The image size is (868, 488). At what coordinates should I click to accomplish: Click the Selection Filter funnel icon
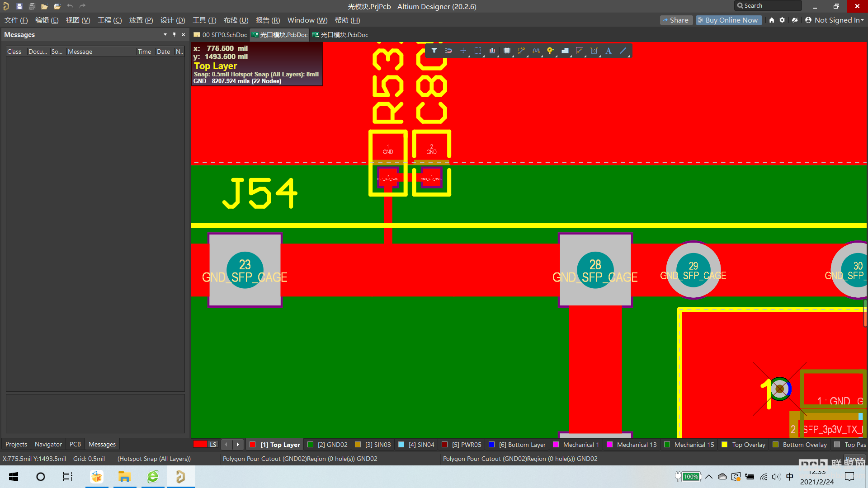tap(434, 51)
